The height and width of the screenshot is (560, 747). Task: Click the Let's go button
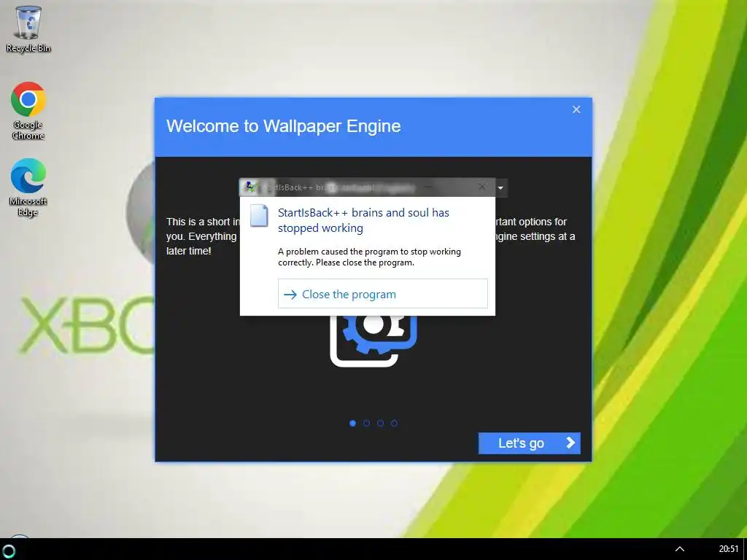coord(530,443)
